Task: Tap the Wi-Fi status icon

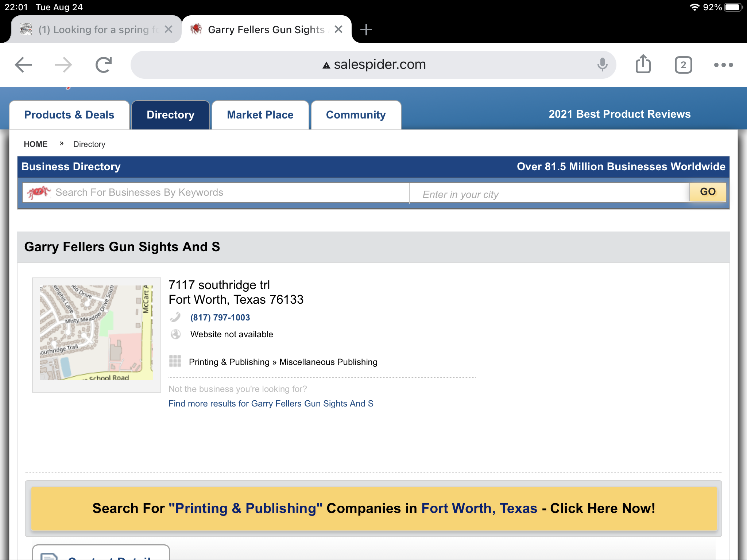Action: click(x=695, y=7)
